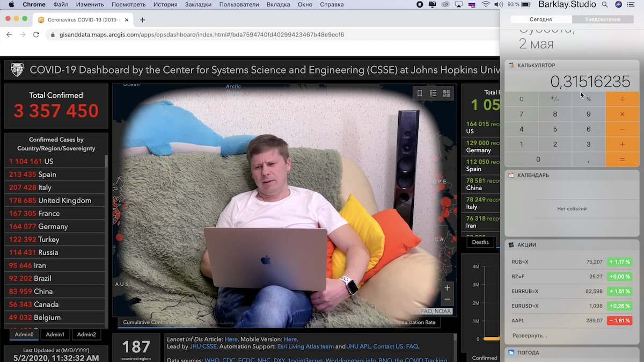Click the calculator minus key
The height and width of the screenshot is (362, 644).
622,129
